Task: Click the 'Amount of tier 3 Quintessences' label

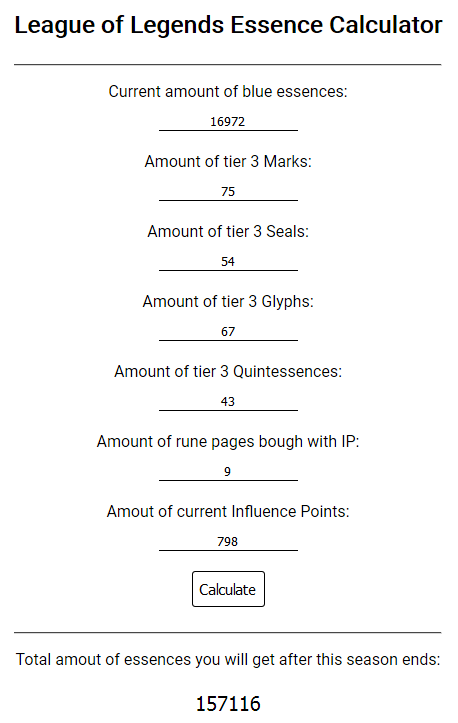Action: click(228, 372)
